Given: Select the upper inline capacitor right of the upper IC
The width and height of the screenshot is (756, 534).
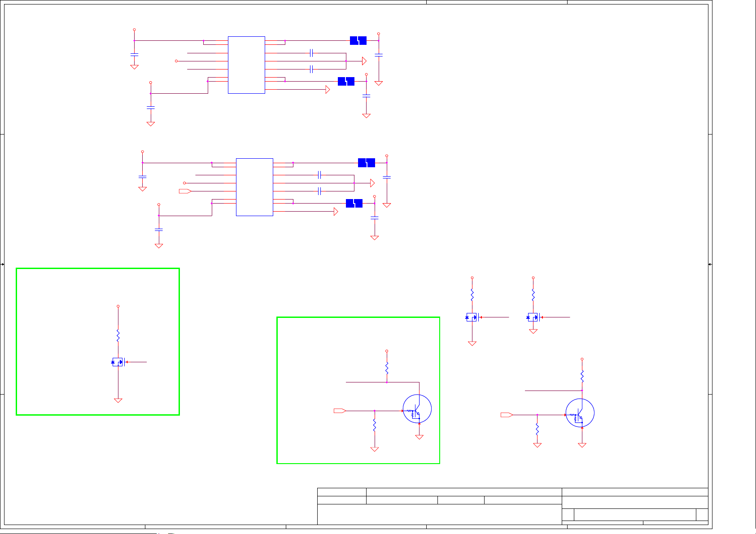Looking at the screenshot, I should click(x=311, y=53).
